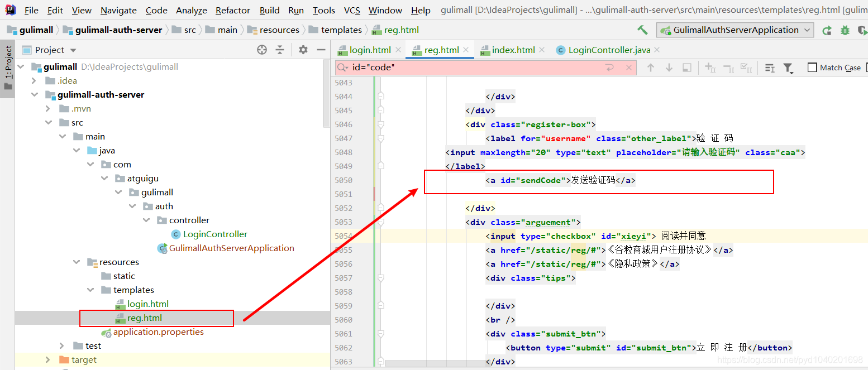Click the Project panel vertical scrollbar
Viewport: 868px width, 370px height.
click(x=327, y=93)
